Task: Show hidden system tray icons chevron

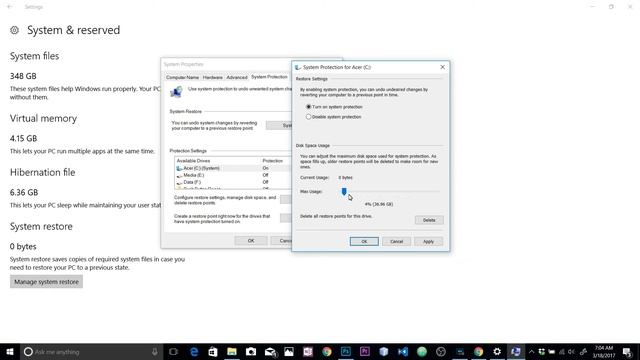Action: [x=531, y=351]
